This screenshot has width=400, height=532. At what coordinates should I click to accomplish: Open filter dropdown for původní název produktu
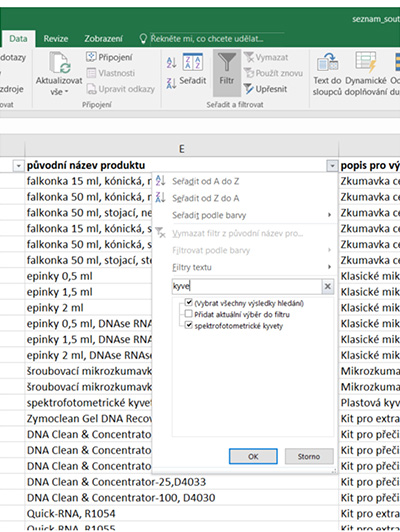(x=332, y=166)
